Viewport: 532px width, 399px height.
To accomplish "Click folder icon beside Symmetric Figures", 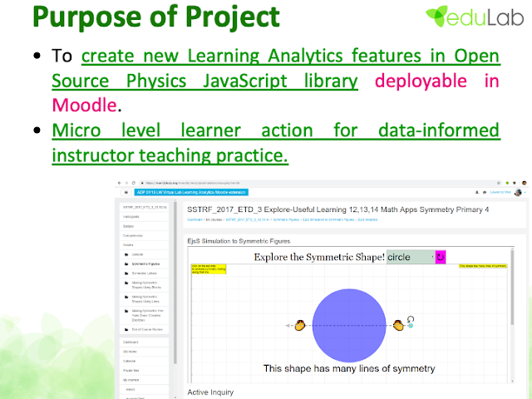I will (126, 264).
